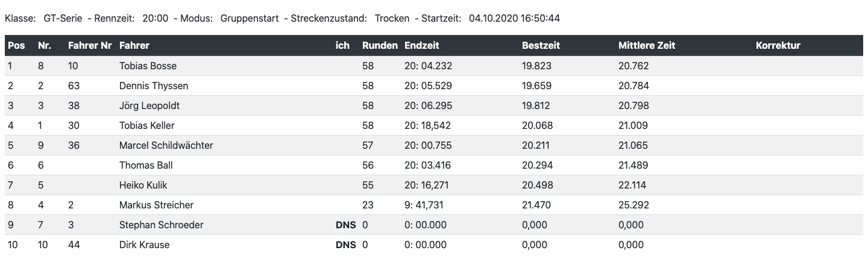This screenshot has width=868, height=256.
Task: Select driver name Tobias Bosse
Action: click(x=148, y=66)
